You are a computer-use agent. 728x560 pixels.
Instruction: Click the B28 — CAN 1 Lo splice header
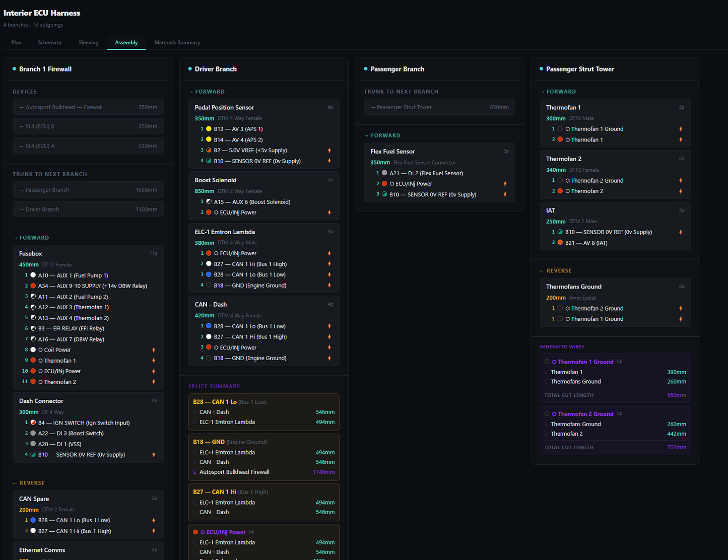(x=230, y=402)
